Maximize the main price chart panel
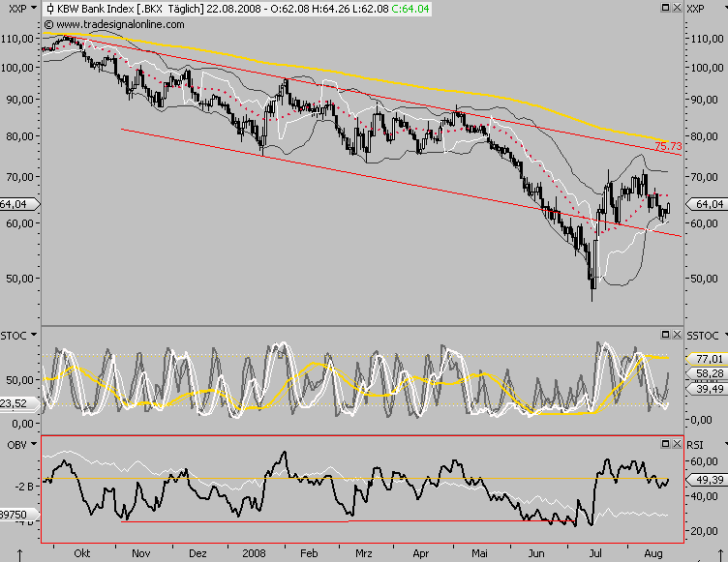 coord(666,8)
